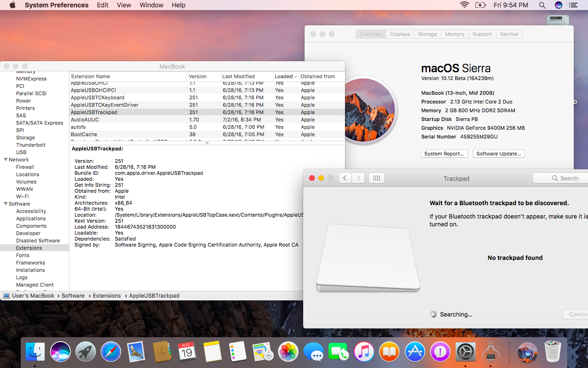This screenshot has height=368, width=588.
Task: Open System Information chip icon in Dock
Action: tap(491, 352)
